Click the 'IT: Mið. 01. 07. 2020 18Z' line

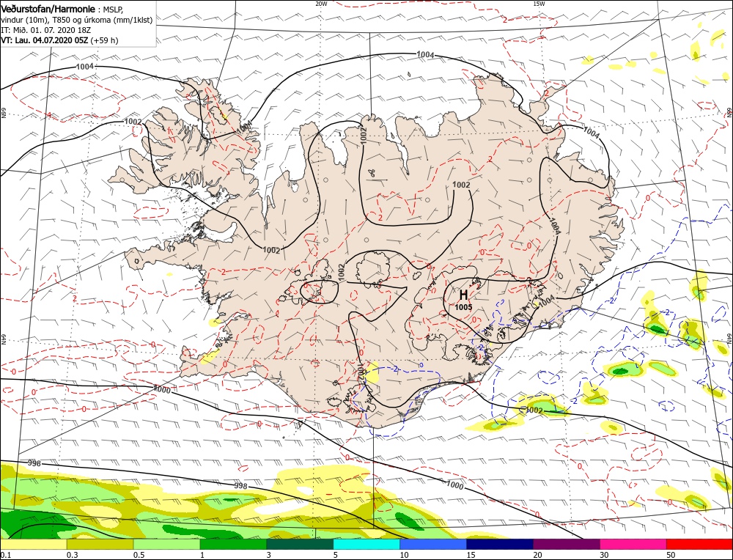pyautogui.click(x=45, y=30)
